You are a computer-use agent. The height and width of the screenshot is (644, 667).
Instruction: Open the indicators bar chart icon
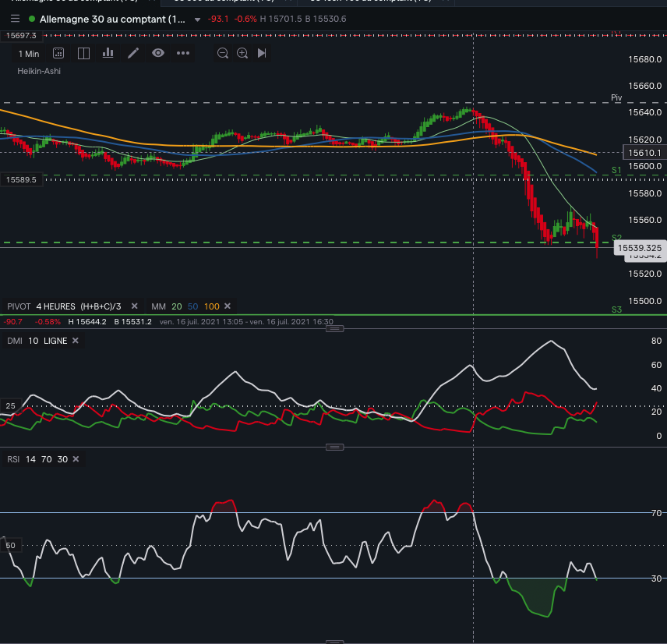click(x=108, y=53)
